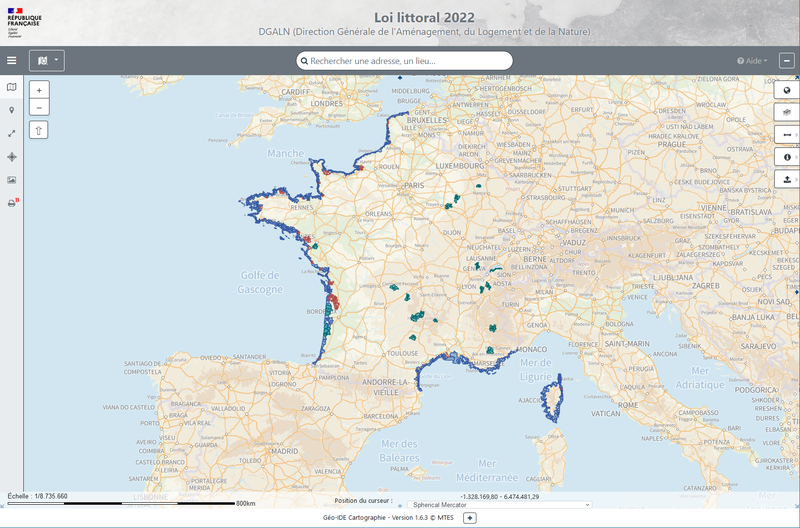Zoom in with the plus button
Screen dimensions: 800x528
tap(39, 90)
